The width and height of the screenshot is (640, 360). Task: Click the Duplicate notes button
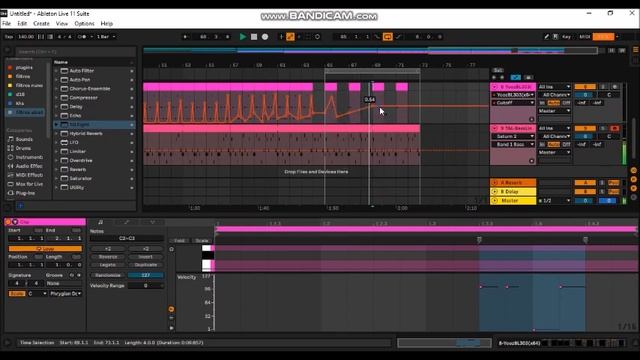tap(146, 265)
